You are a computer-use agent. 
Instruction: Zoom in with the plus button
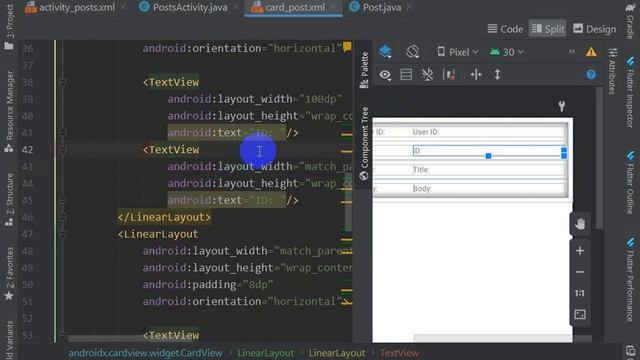(580, 251)
